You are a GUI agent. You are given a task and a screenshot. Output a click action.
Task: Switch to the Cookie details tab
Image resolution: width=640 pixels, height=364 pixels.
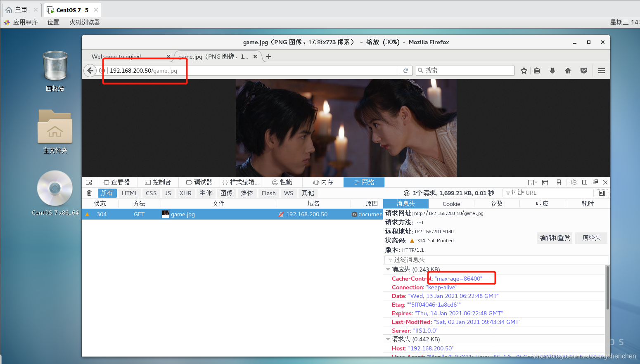451,204
